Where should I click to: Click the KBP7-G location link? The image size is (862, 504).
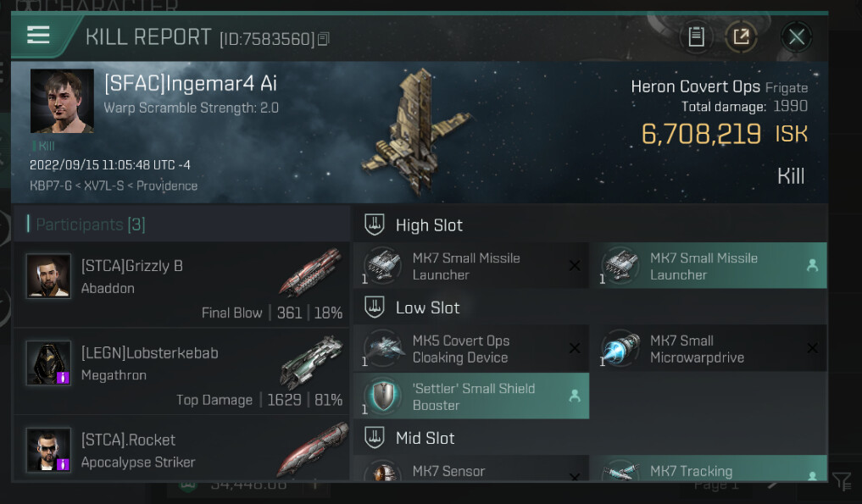click(50, 186)
